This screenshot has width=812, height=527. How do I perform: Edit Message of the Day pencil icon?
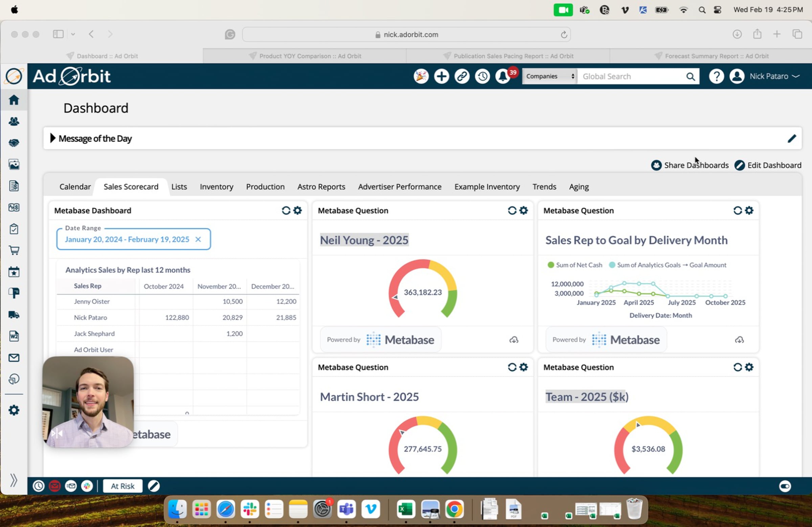[792, 138]
